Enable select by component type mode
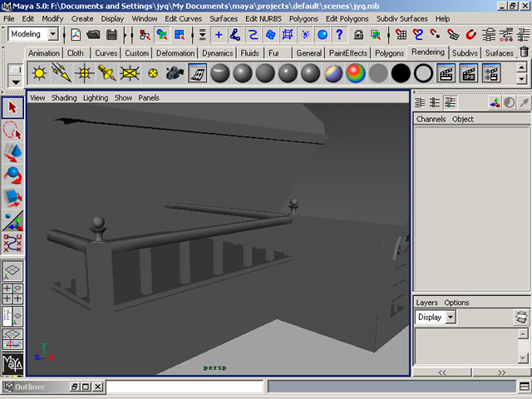532x399 pixels. [x=180, y=35]
